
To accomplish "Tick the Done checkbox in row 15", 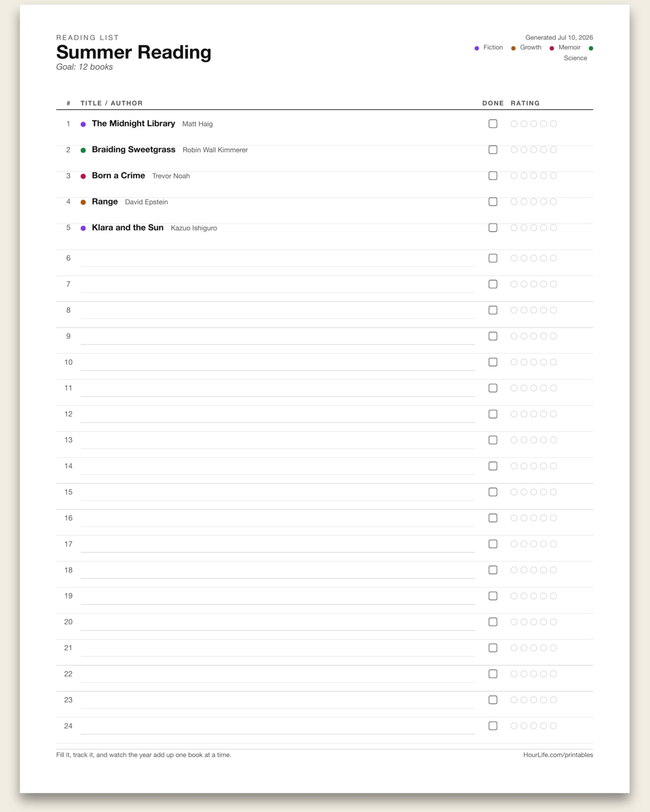I will [493, 492].
